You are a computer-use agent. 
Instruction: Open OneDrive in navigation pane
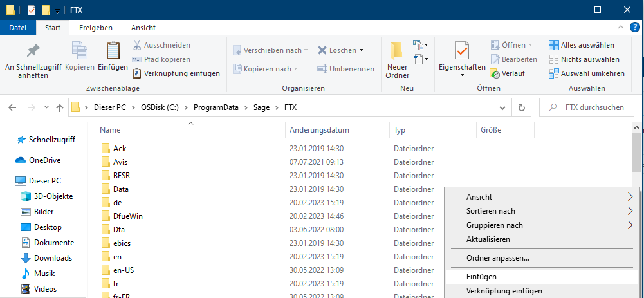click(38, 160)
